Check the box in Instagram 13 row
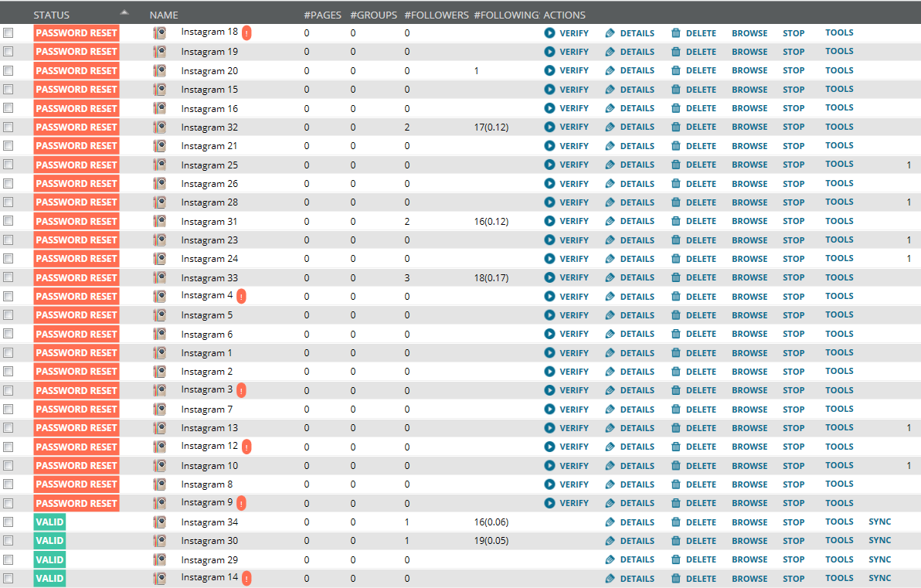 8,427
